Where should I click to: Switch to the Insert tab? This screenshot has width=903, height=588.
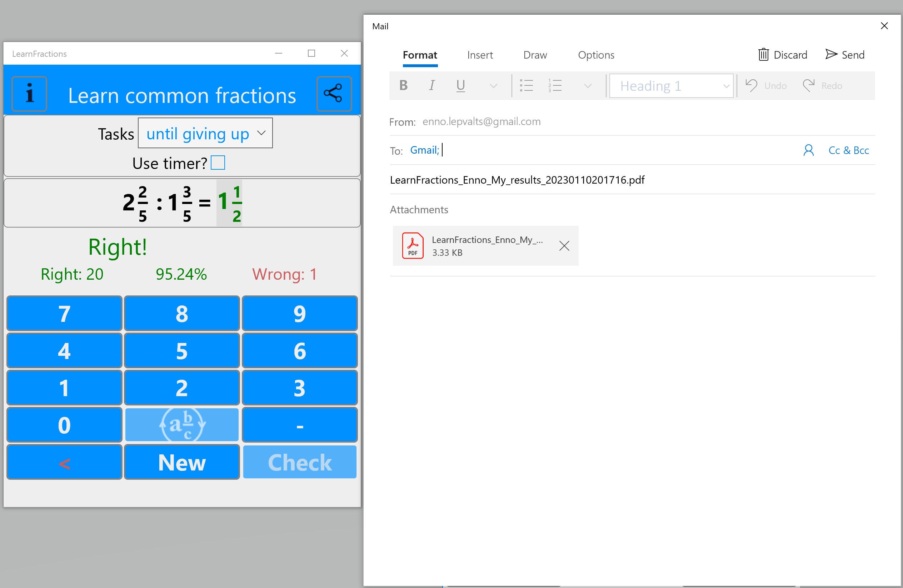(x=480, y=55)
